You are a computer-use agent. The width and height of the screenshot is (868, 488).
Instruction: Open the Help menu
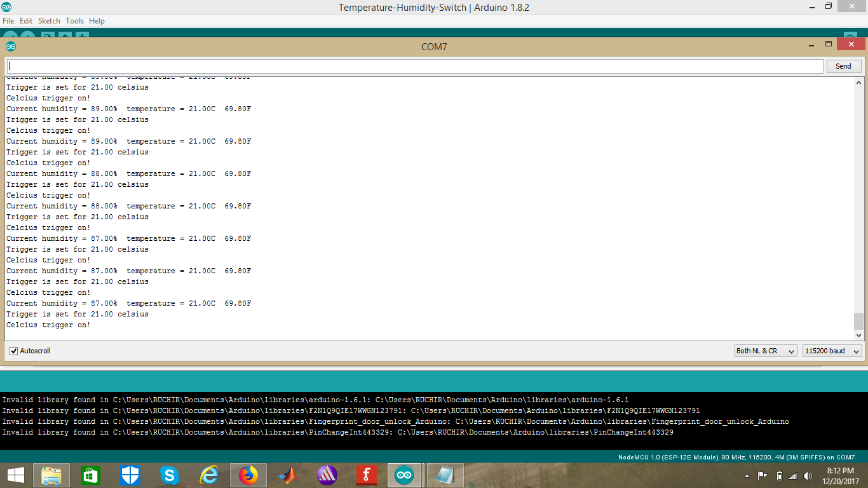pos(97,21)
